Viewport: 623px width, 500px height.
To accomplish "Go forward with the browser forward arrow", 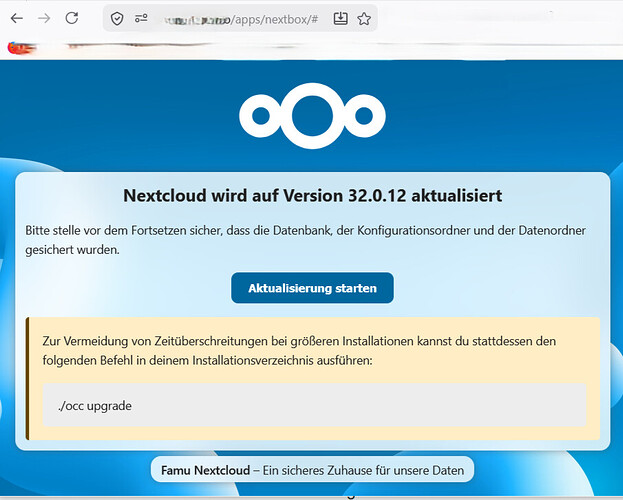I will point(44,18).
